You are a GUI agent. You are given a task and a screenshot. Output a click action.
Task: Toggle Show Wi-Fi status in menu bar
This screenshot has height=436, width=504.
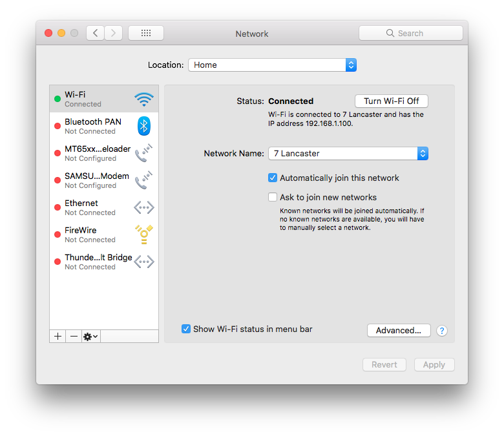[x=186, y=329]
